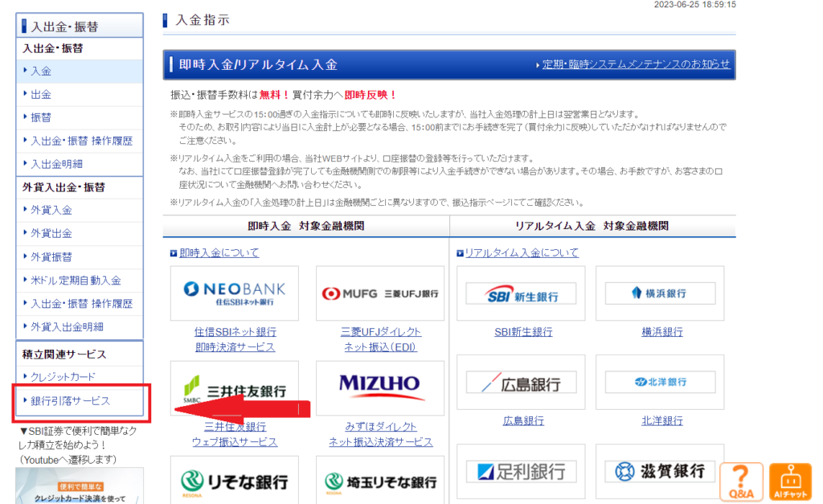Open the リアルタイム入金について link
Image resolution: width=823 pixels, height=504 pixels.
tap(522, 252)
